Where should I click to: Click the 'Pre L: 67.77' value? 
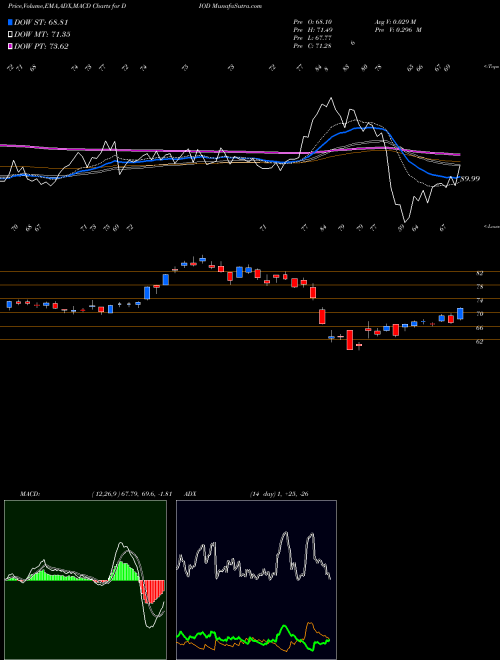[312, 38]
